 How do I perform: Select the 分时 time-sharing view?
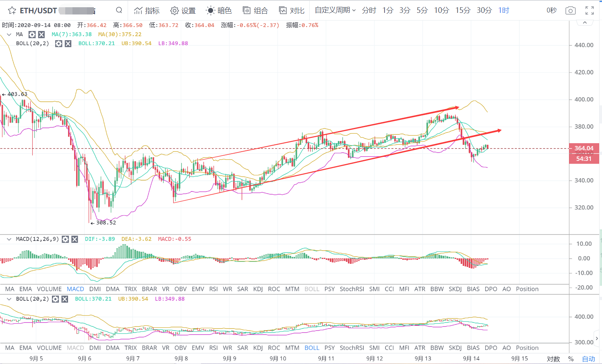[369, 10]
